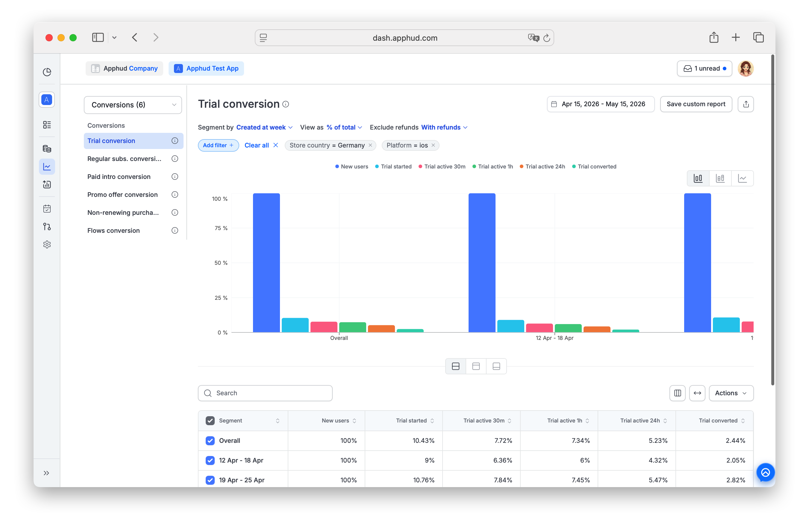Remove the Platform = ios filter

point(433,145)
